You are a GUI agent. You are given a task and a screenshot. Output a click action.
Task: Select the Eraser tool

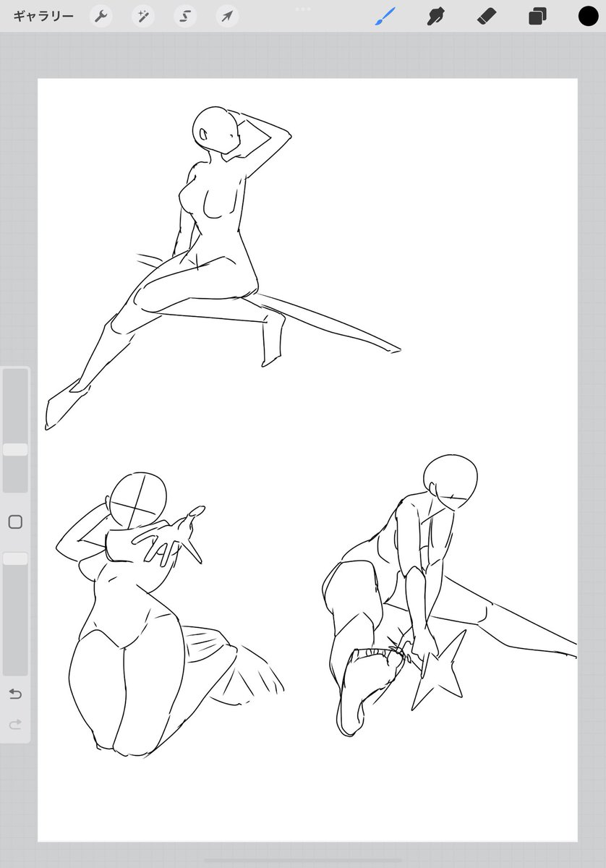coord(487,16)
